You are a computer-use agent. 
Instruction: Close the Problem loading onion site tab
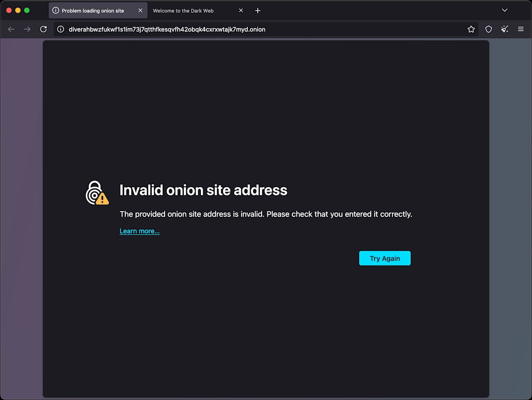141,10
